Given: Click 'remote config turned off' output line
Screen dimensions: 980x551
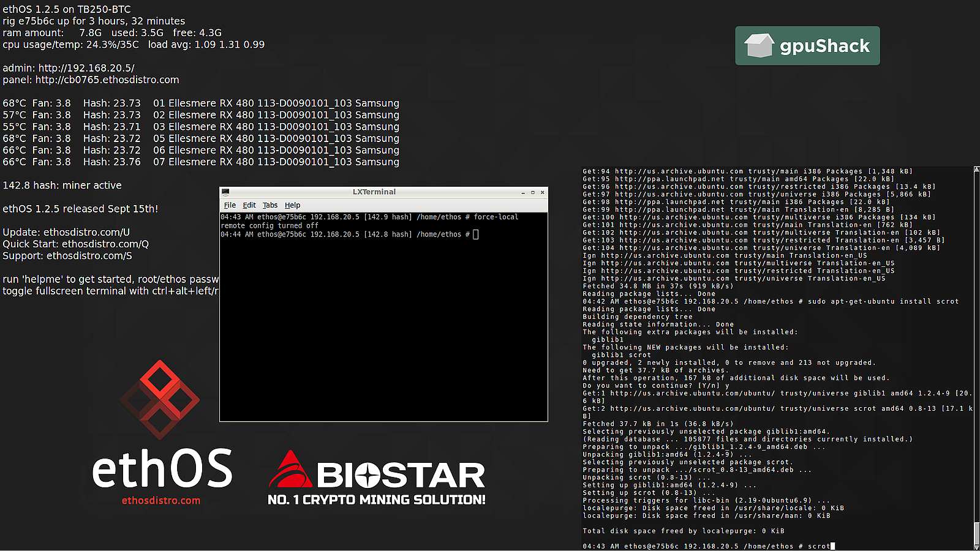Looking at the screenshot, I should [x=269, y=226].
